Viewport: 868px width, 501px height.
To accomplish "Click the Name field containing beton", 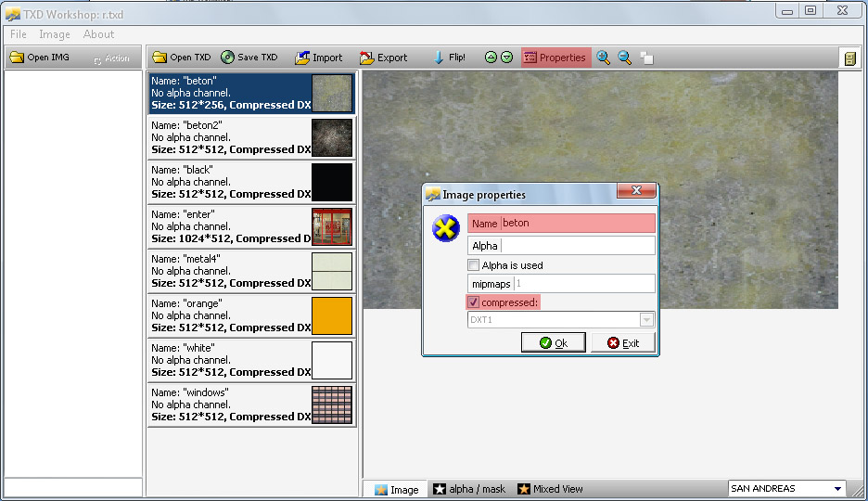I will (x=577, y=224).
